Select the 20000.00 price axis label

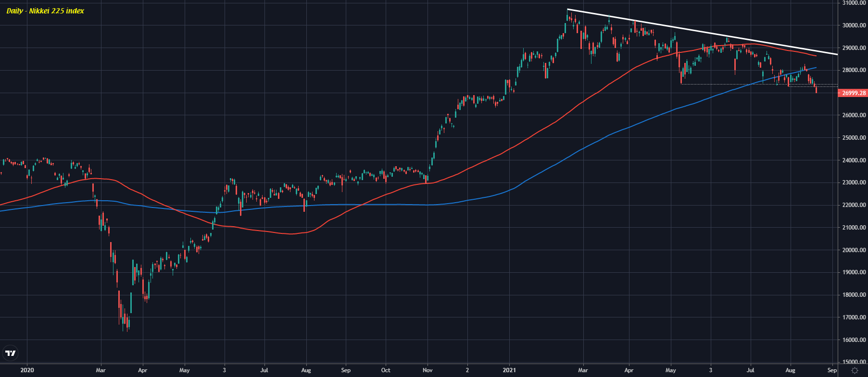[855, 250]
